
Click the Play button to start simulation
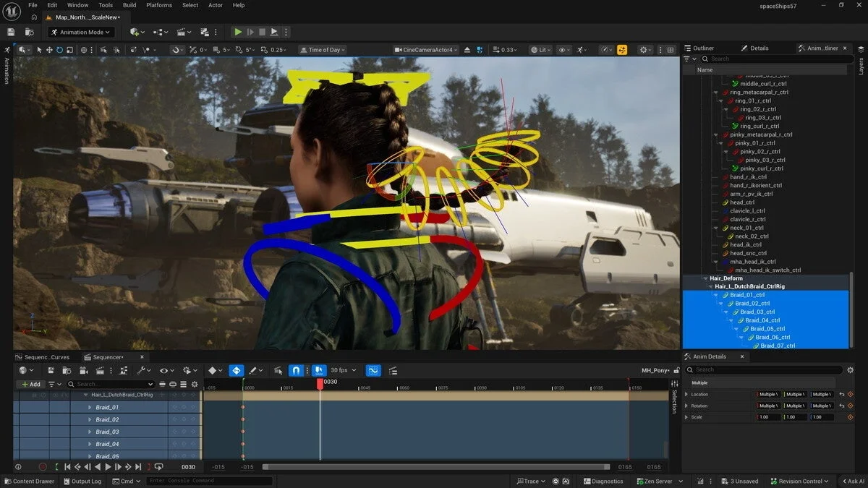pyautogui.click(x=238, y=32)
